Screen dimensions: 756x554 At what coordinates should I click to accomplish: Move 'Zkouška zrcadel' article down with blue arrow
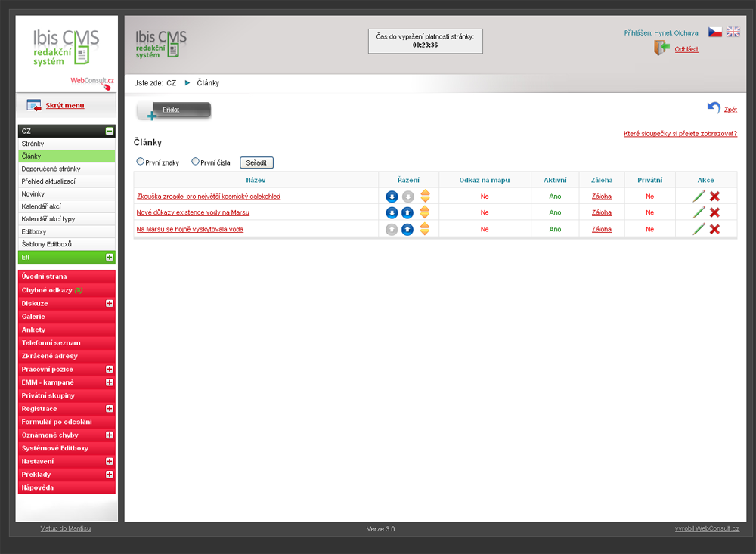[x=392, y=197]
